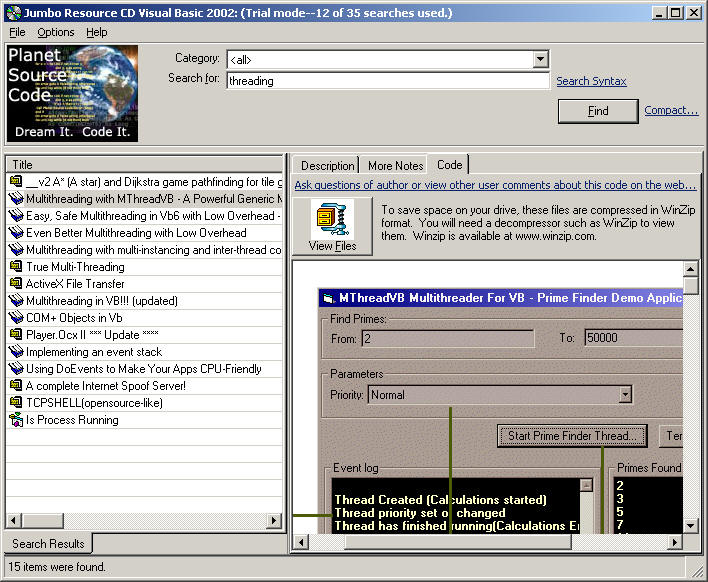Open the Category dropdown arrow
This screenshot has height=582, width=708.
[540, 59]
